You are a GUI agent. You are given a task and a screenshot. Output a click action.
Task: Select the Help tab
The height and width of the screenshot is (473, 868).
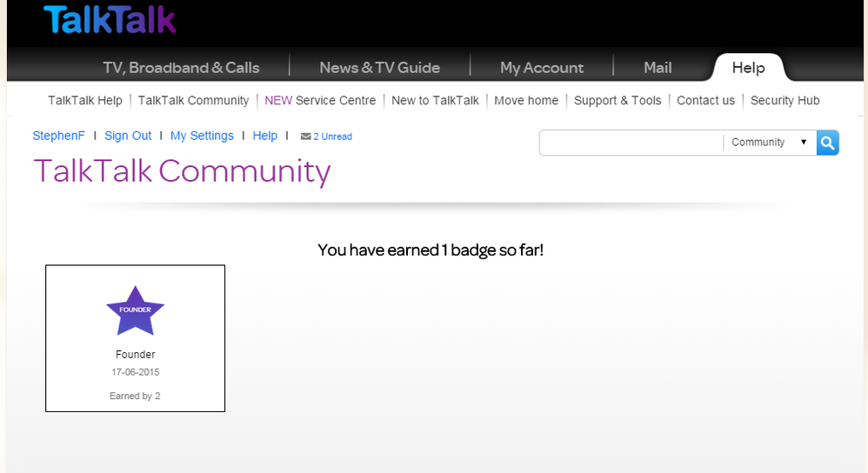749,68
